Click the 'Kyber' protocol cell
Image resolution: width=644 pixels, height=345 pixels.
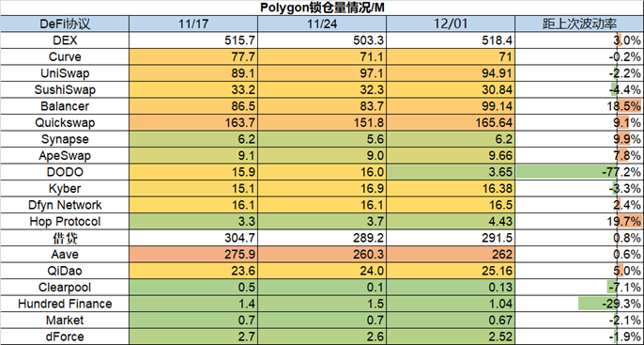(x=65, y=188)
